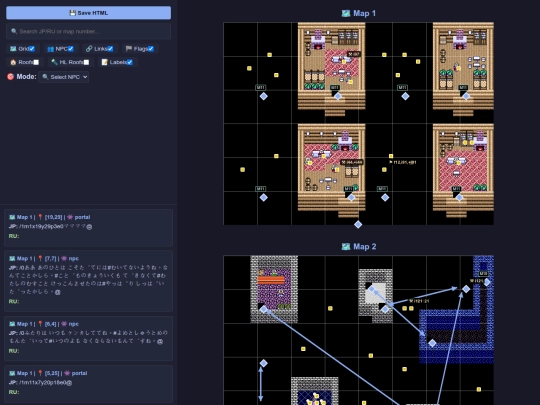Click the portal diamond in Map 1's bottom-left black area
This screenshot has width=540, height=405.
point(263,198)
